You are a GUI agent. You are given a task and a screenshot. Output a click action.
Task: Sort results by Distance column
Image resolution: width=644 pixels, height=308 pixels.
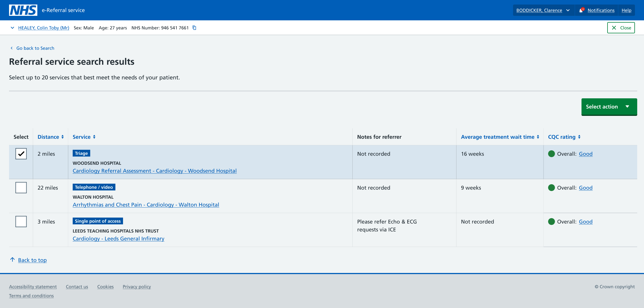coord(50,137)
